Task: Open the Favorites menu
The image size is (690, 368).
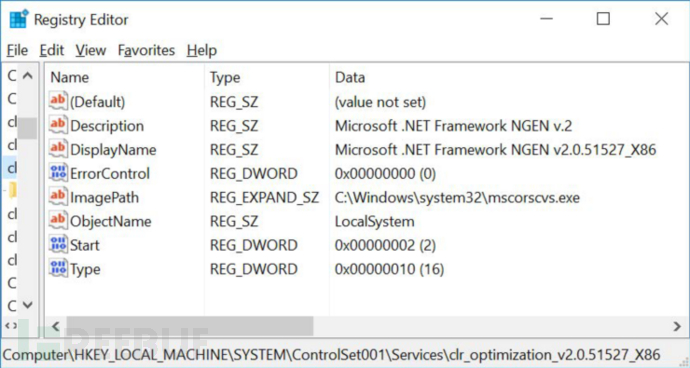Action: click(146, 50)
